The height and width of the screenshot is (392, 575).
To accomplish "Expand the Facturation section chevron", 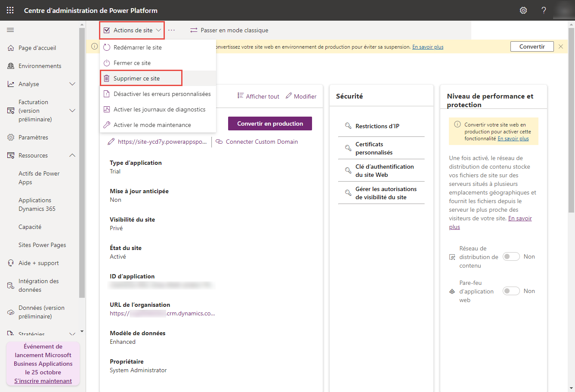I will coord(72,111).
